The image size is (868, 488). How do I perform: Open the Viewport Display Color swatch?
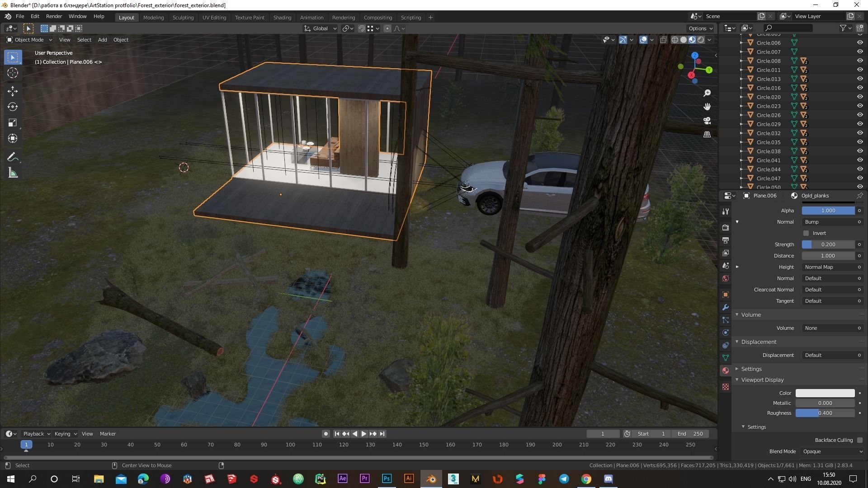coord(825,393)
